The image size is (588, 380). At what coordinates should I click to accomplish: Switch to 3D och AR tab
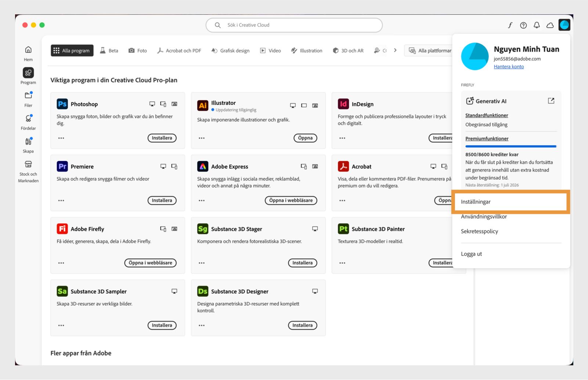[x=348, y=50]
